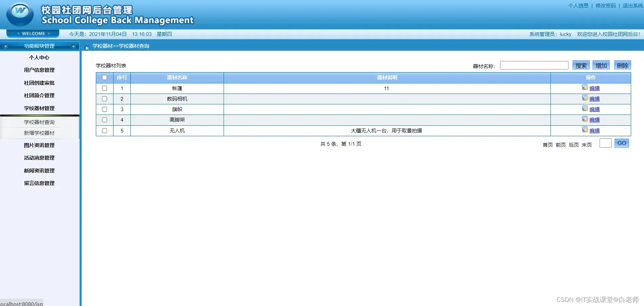The image size is (644, 306).
Task: Click the 器材说明 column header
Action: [387, 78]
